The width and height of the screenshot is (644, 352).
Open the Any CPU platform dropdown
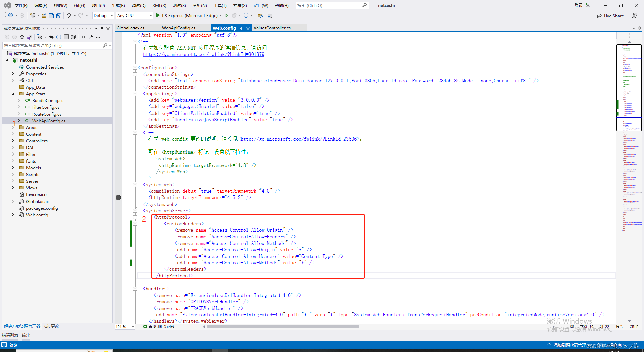[x=151, y=15]
